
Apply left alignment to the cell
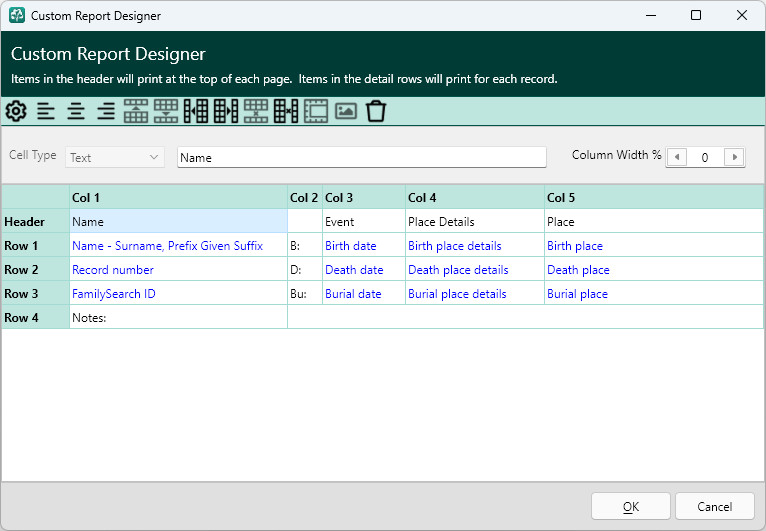point(46,111)
